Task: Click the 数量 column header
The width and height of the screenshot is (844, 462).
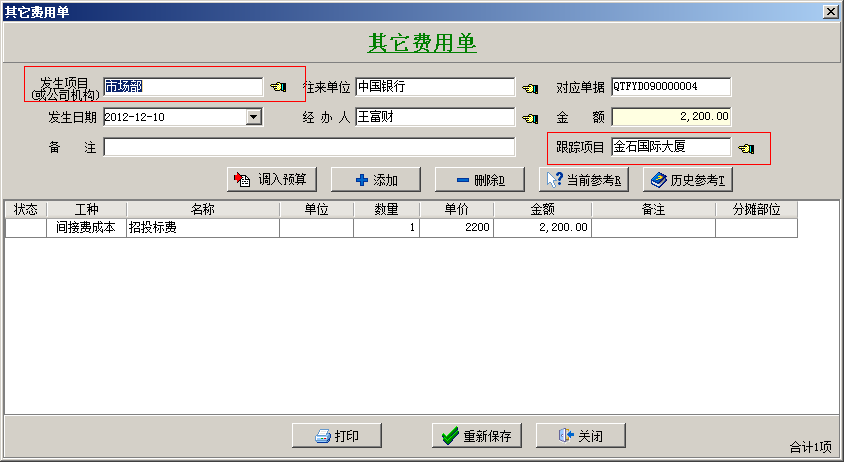Action: [x=386, y=209]
